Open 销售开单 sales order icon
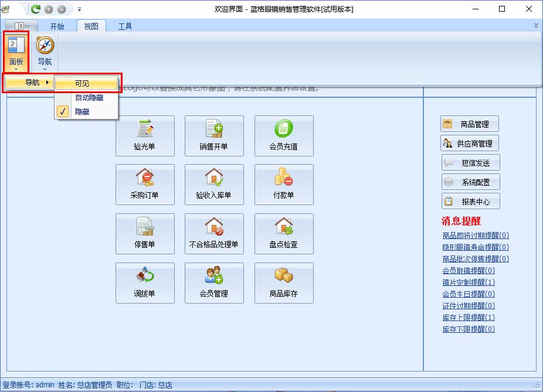The image size is (543, 392). (214, 136)
